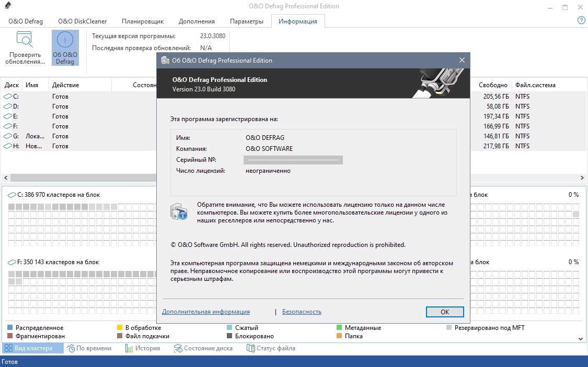Switch to the Планировщик tab
This screenshot has height=367, width=588.
143,21
